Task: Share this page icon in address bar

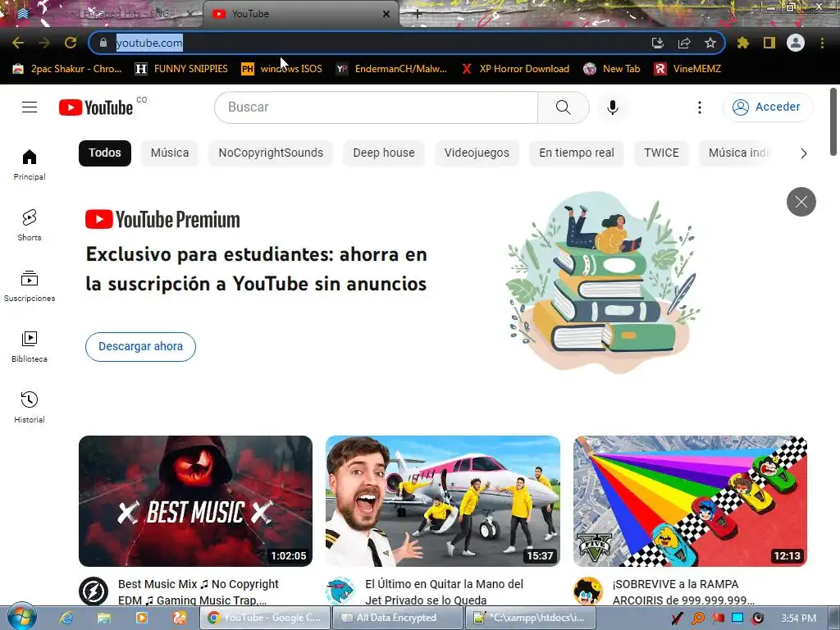Action: pyautogui.click(x=683, y=43)
